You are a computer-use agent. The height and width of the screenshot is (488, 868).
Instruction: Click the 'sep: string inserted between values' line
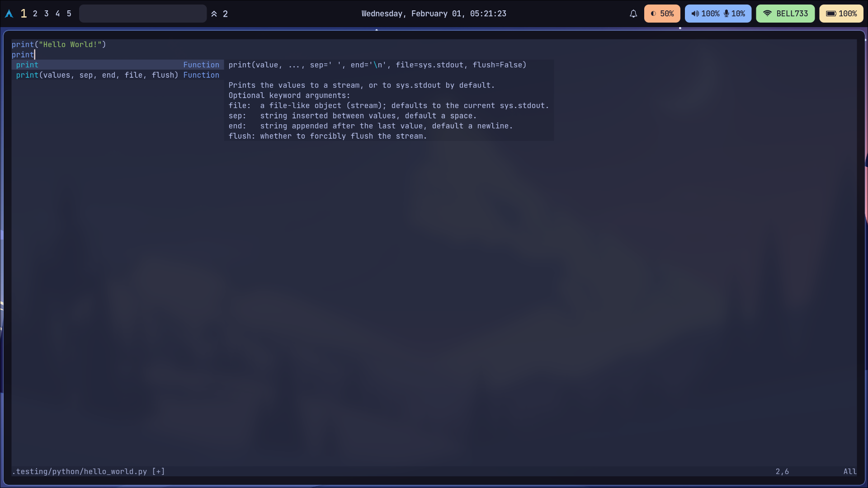[x=353, y=116]
